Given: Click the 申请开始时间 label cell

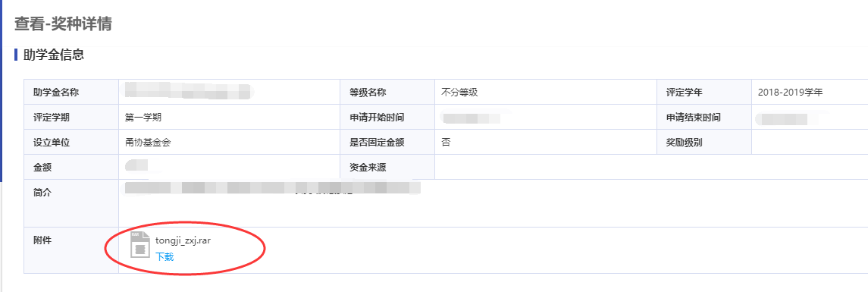Looking at the screenshot, I should (x=387, y=118).
